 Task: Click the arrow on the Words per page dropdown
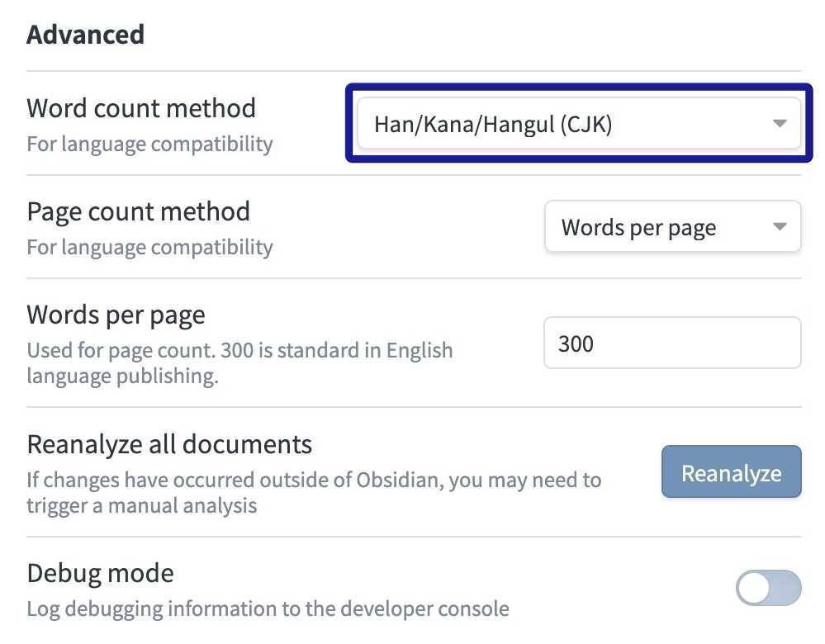pyautogui.click(x=779, y=226)
